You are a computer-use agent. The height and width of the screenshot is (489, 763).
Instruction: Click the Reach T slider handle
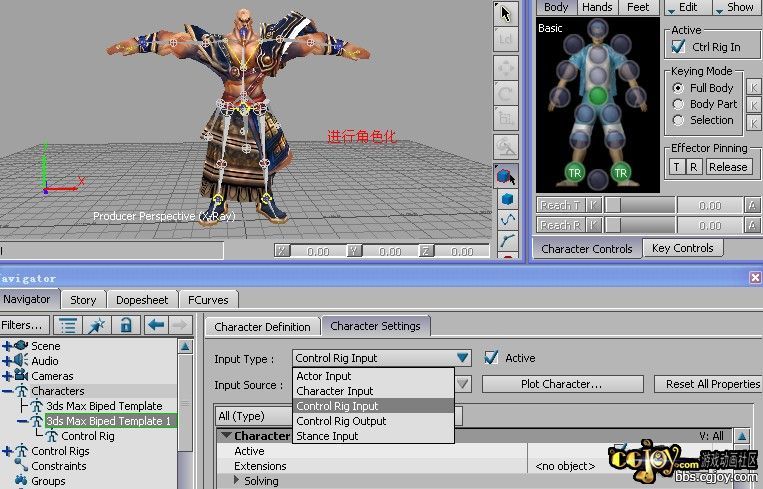(x=613, y=205)
